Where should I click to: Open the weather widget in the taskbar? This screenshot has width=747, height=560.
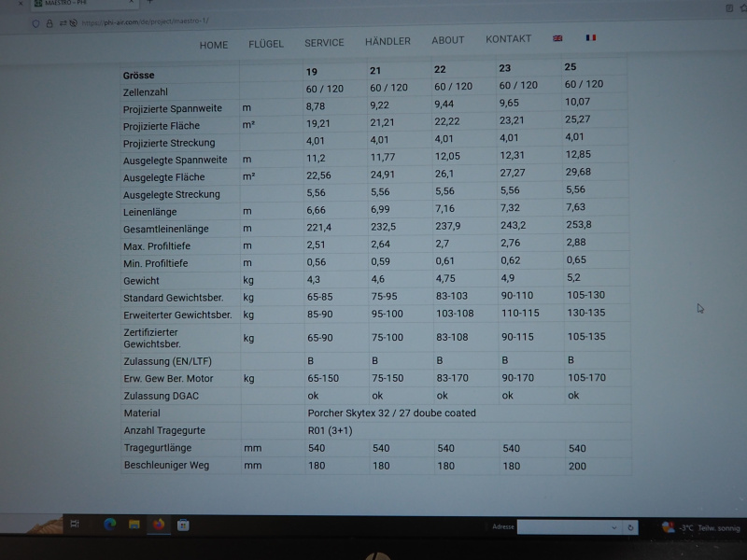(701, 527)
